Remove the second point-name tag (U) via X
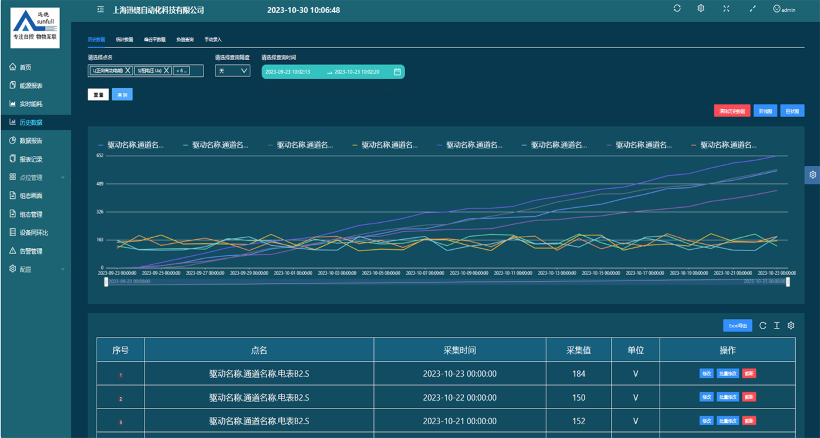Image resolution: width=820 pixels, height=438 pixels. [167, 70]
